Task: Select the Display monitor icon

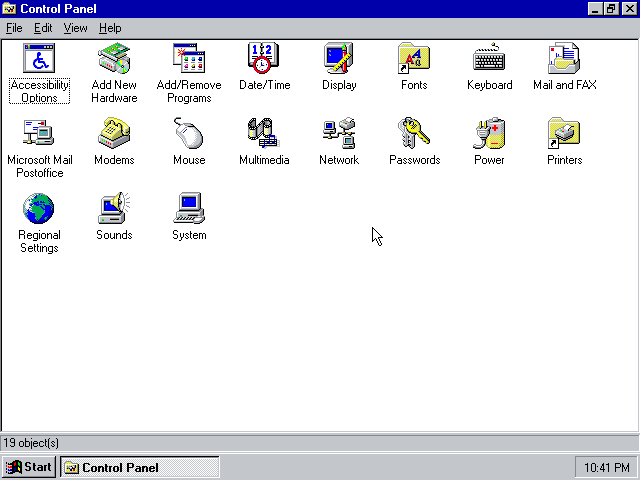Action: pyautogui.click(x=339, y=58)
